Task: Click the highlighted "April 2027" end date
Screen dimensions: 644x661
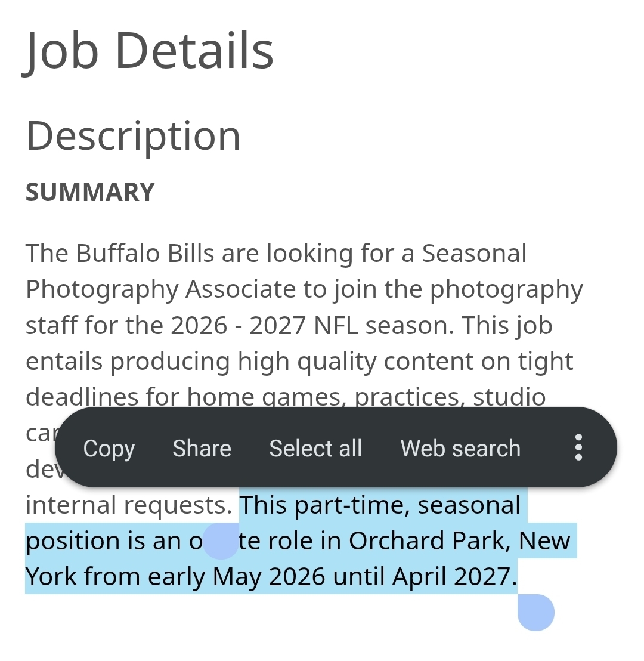Action: coord(453,577)
